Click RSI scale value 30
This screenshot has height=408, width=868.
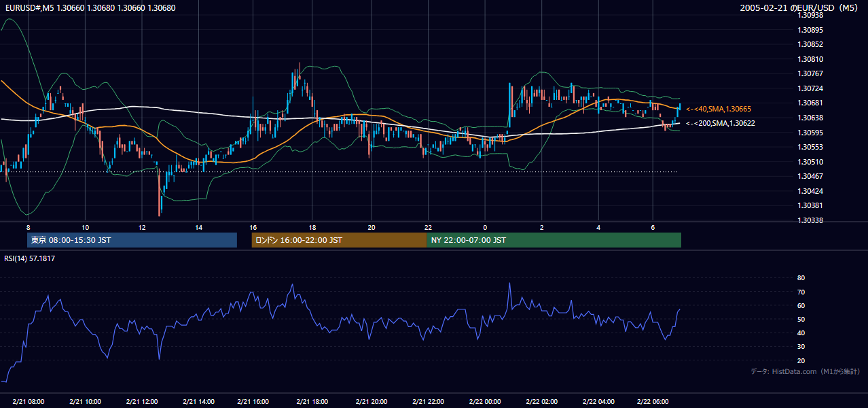[x=801, y=346]
